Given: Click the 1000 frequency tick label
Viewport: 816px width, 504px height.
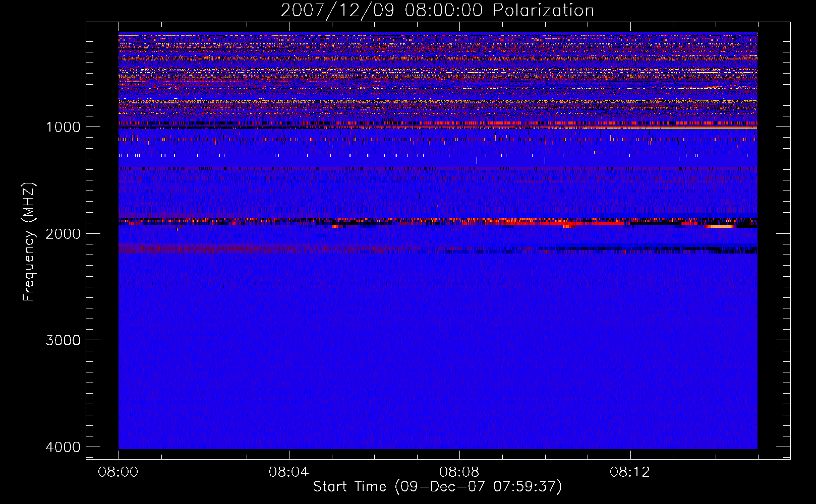Looking at the screenshot, I should coord(63,127).
